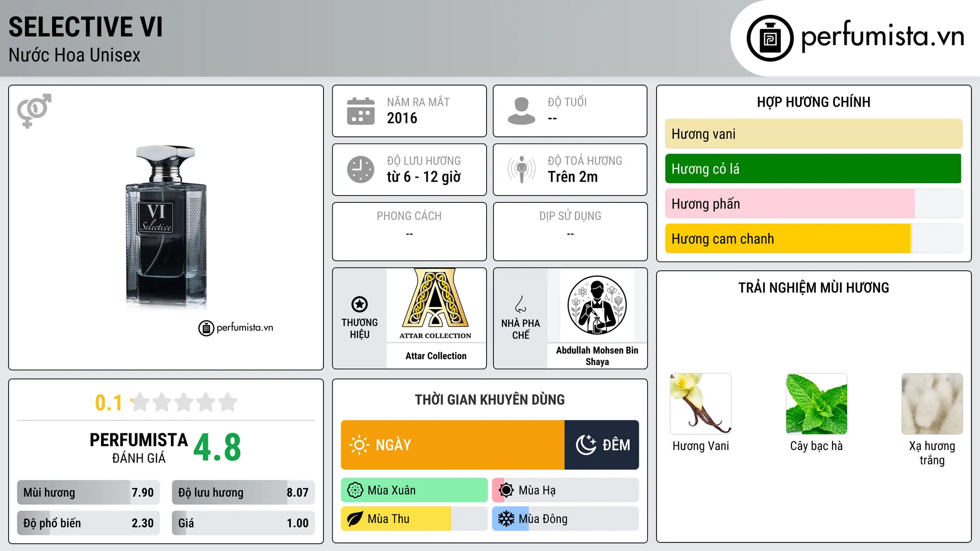Click the small perfumista.vn watermark logo under bottle
980x551 pixels.
[x=235, y=328]
